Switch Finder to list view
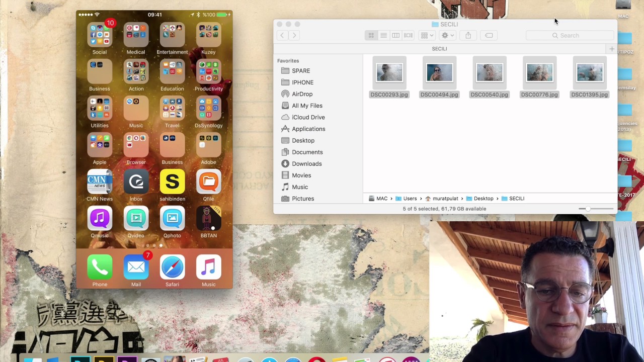 pyautogui.click(x=383, y=35)
